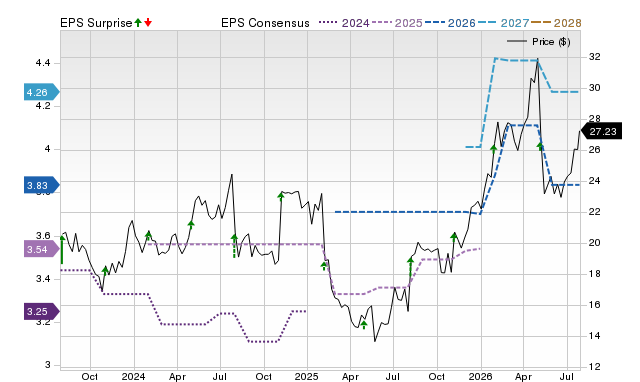Click the 3.83 dark blue value tag

coord(41,186)
